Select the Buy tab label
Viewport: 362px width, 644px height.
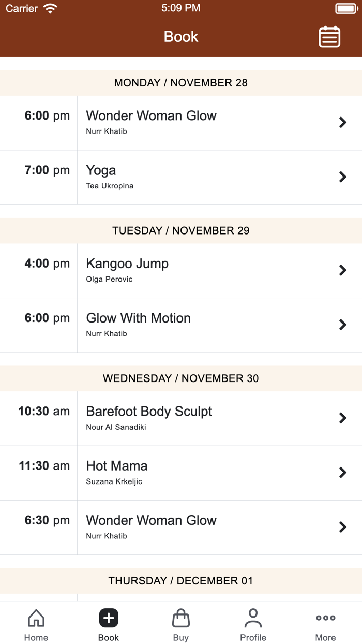(x=181, y=638)
